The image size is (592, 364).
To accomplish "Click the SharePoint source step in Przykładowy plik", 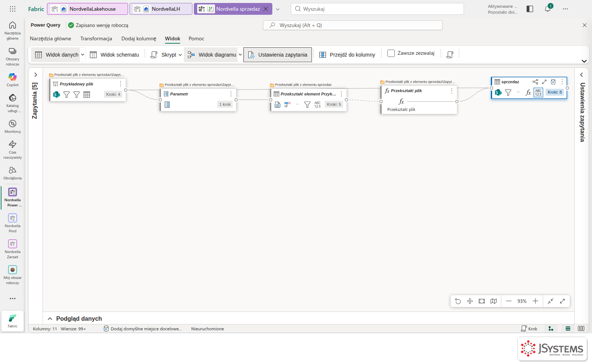I will point(56,95).
